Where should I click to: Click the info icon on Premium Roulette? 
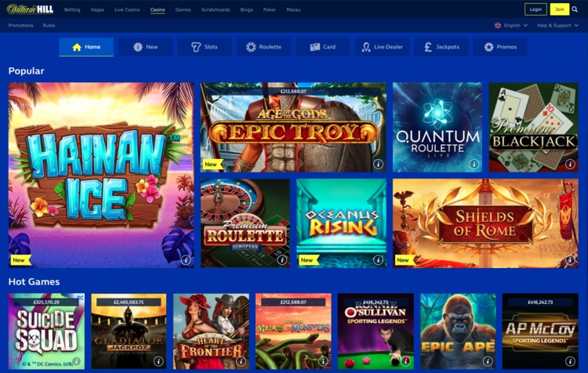pos(281,260)
